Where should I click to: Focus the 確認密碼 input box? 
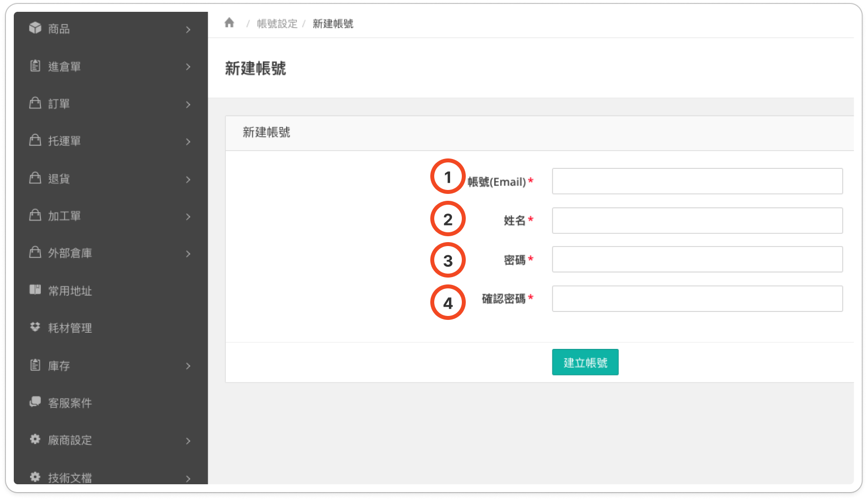tap(697, 299)
